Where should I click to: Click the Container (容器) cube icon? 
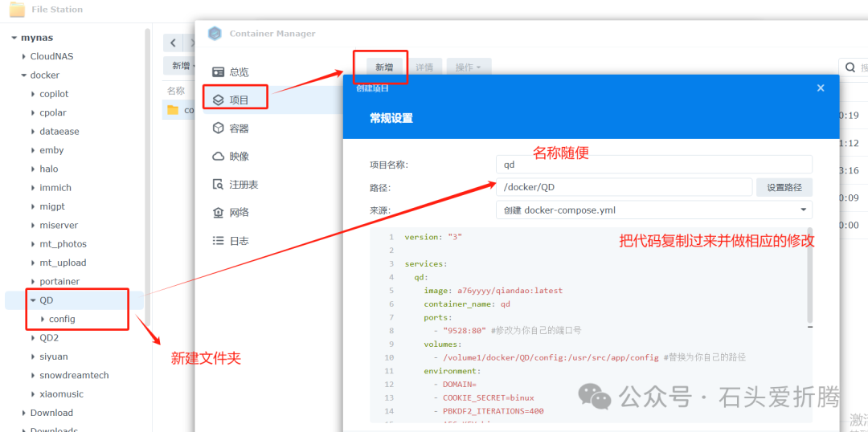click(x=218, y=128)
